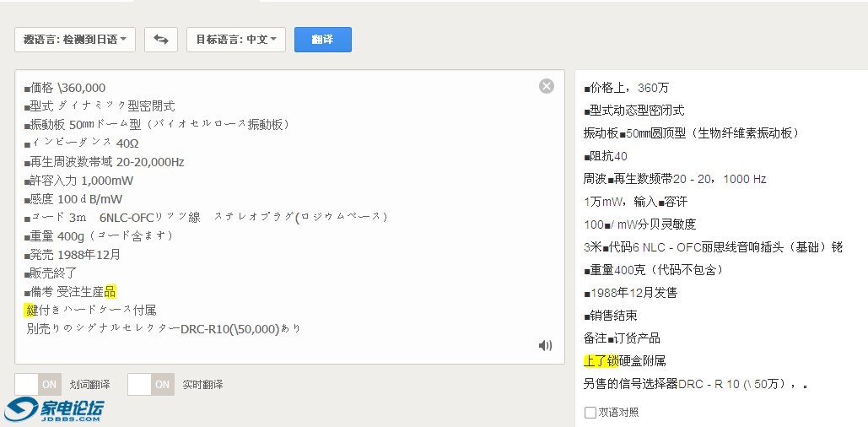Clear the source text with the X icon
The height and width of the screenshot is (427, 868).
[547, 86]
